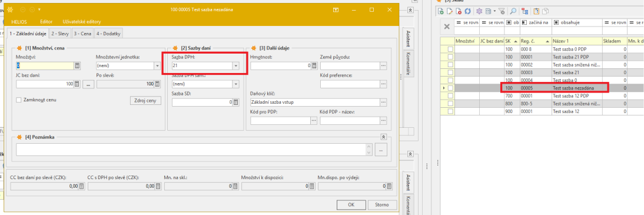Screen dimensions: 644x215
Task: Open calculator next to Množství field
Action: 77,65
